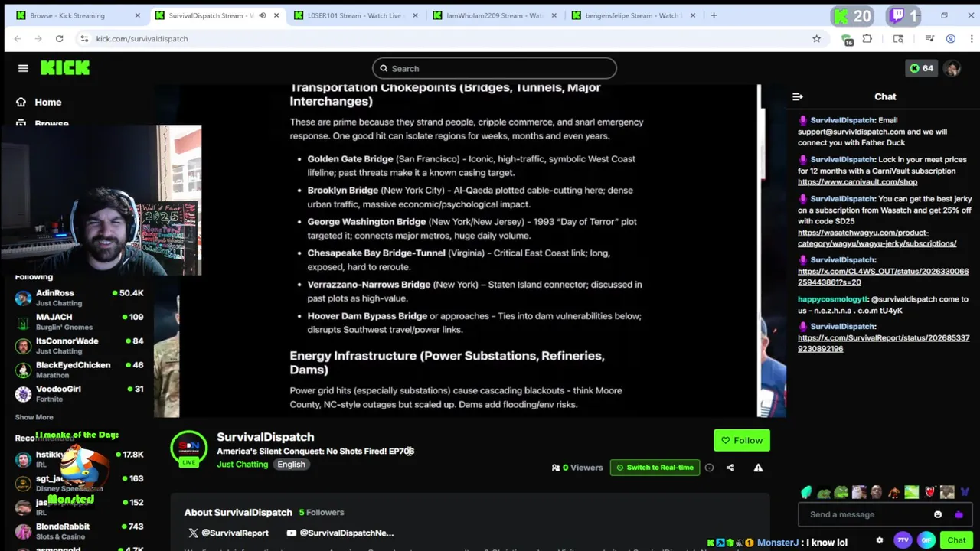980x551 pixels.
Task: Open the Extensions puzzle icon
Action: tap(867, 38)
